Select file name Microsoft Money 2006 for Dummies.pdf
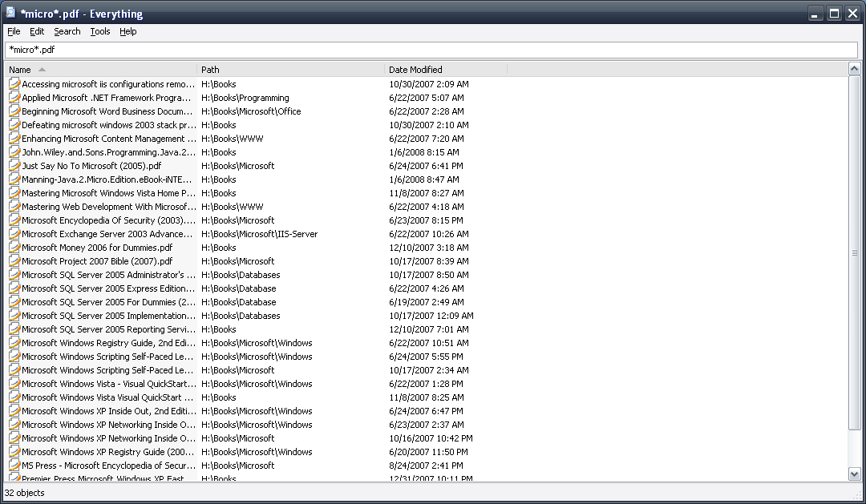 pyautogui.click(x=97, y=248)
